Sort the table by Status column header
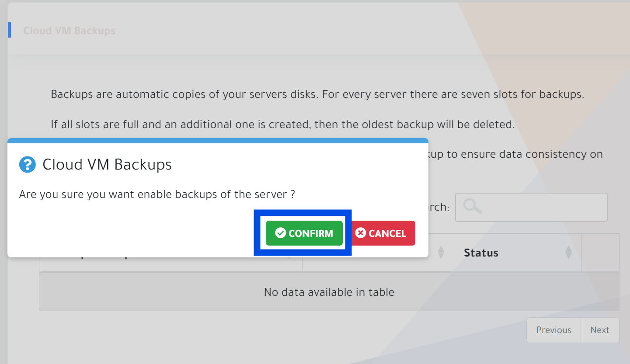Screen dimensions: 630x364 click(x=481, y=253)
